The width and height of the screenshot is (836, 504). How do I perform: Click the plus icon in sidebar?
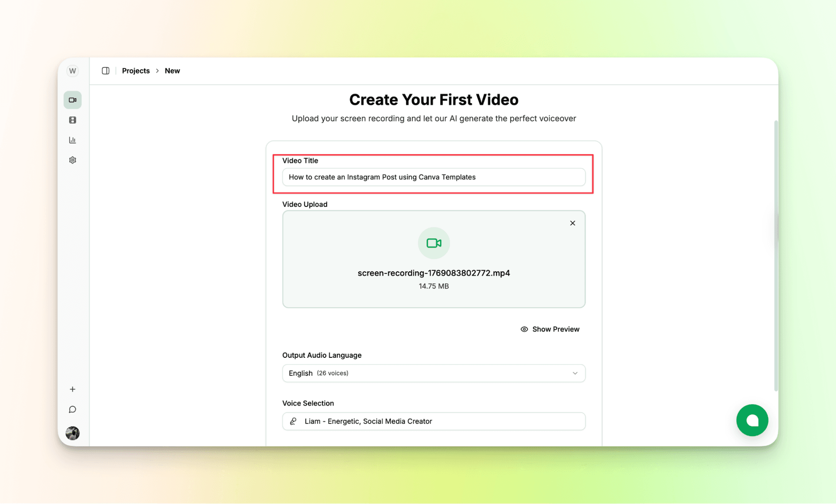[73, 389]
